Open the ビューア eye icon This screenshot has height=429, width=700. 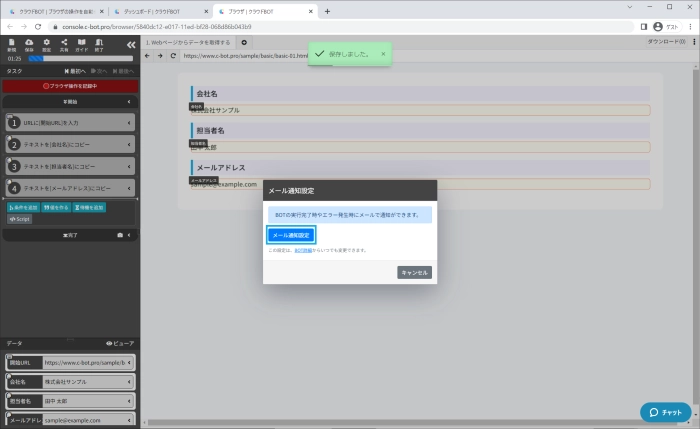coord(119,342)
